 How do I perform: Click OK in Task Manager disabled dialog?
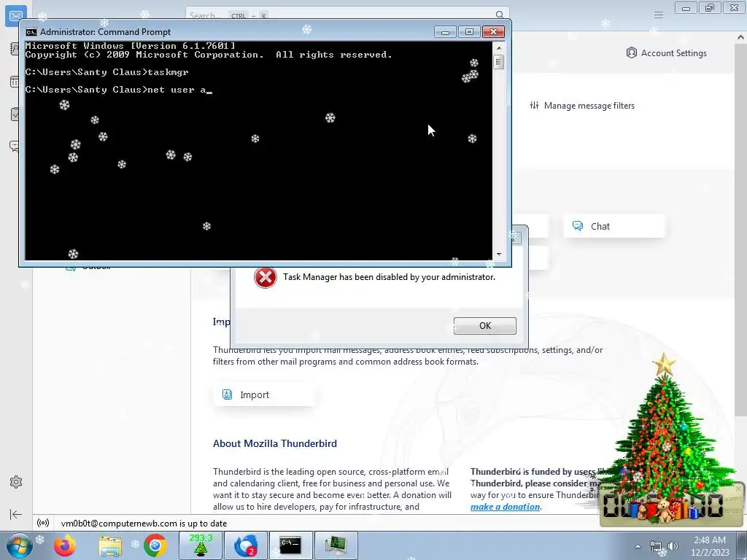click(484, 326)
